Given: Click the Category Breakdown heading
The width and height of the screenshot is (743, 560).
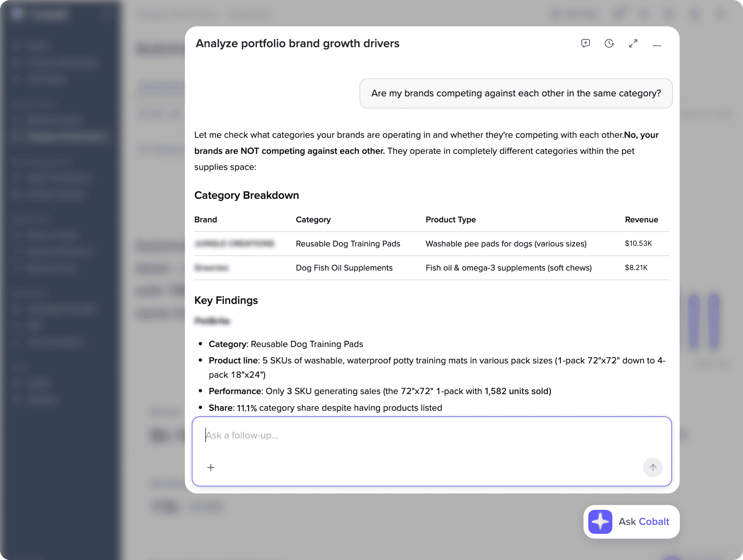Looking at the screenshot, I should (246, 195).
